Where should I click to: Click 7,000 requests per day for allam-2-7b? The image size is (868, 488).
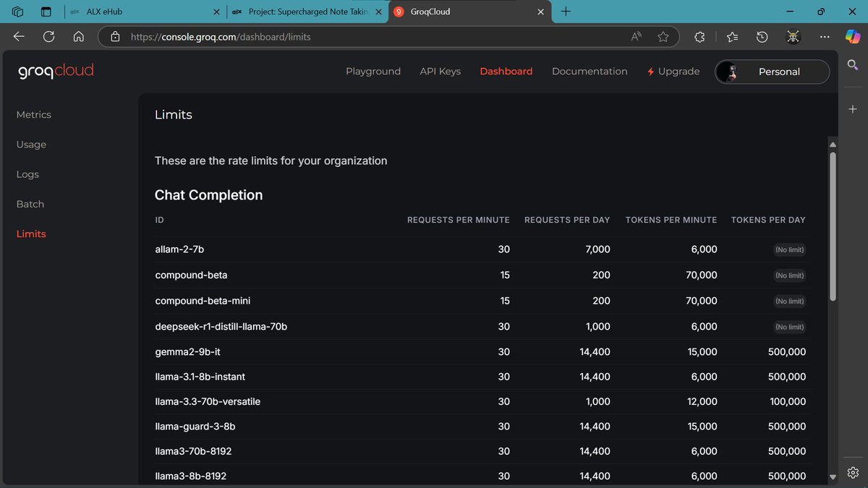pyautogui.click(x=597, y=249)
